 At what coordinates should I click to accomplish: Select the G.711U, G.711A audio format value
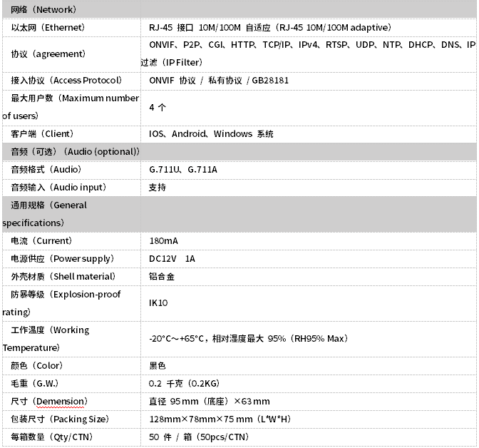[182, 170]
